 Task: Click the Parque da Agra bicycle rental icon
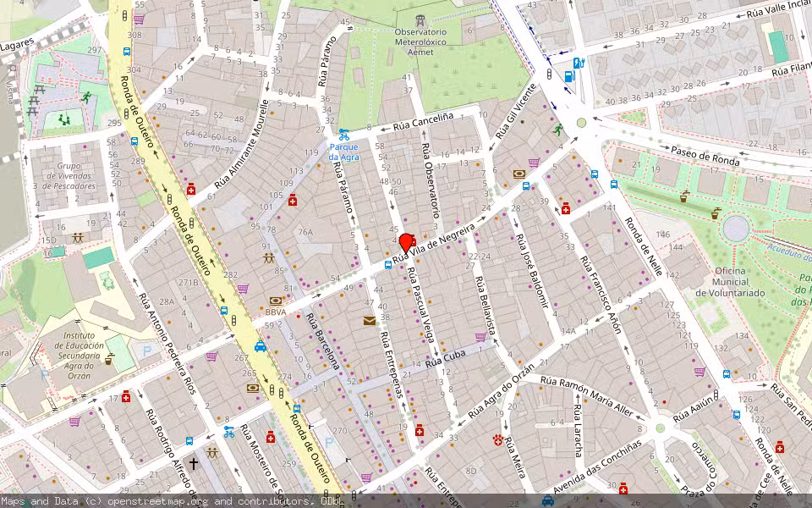[x=344, y=135]
